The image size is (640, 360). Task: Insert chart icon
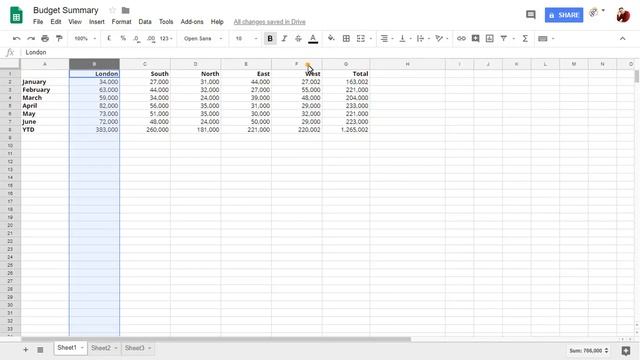489,38
